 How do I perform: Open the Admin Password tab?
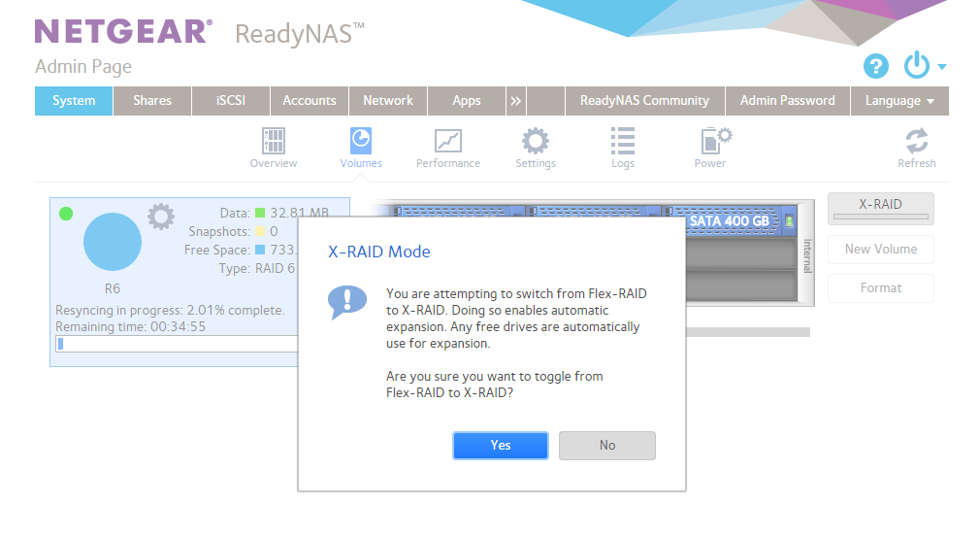[788, 101]
